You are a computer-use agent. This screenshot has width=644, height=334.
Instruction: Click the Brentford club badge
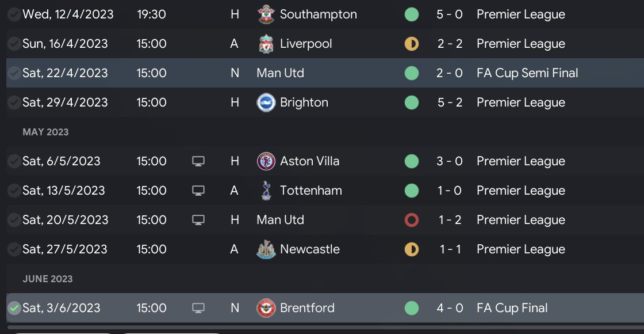point(264,308)
